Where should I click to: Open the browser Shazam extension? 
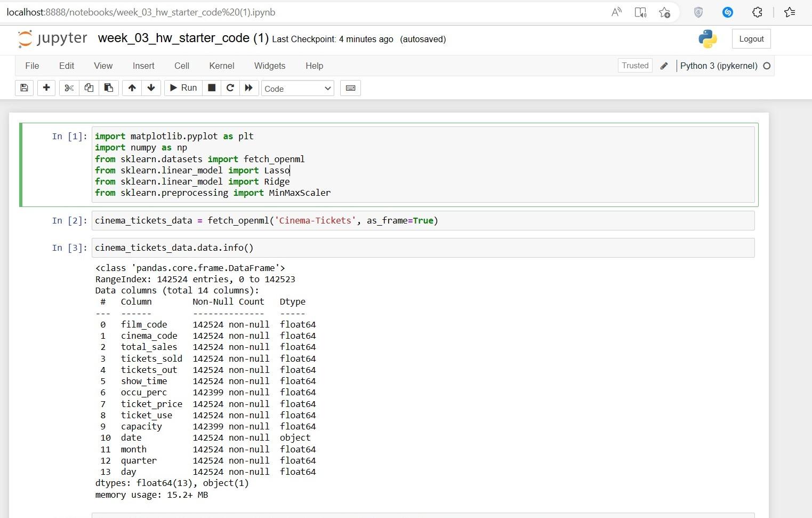point(727,12)
